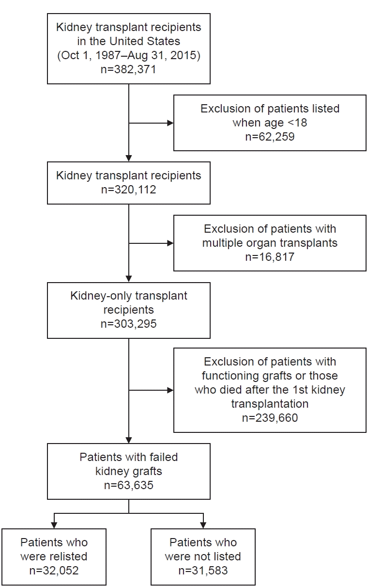Screen dimensions: 368x588
Task: Click the n=239,660 value
Action: coord(270,417)
